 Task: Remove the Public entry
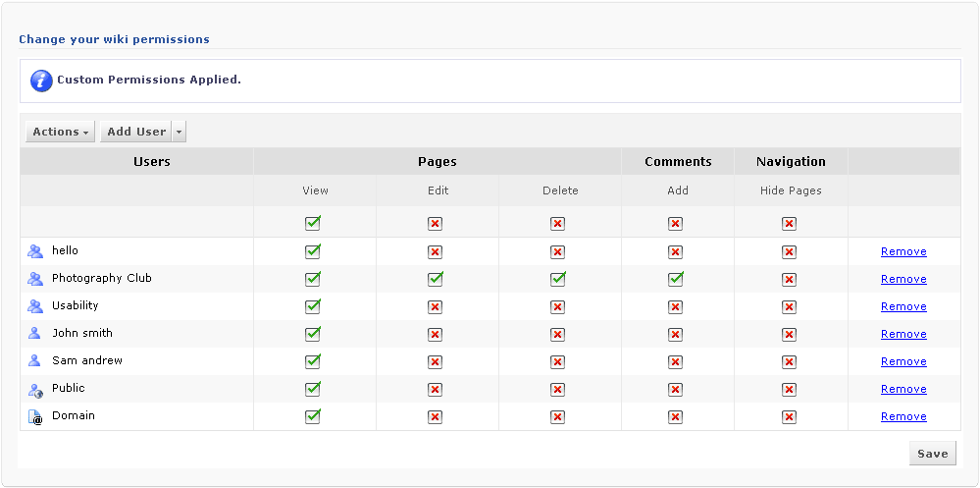pos(903,389)
